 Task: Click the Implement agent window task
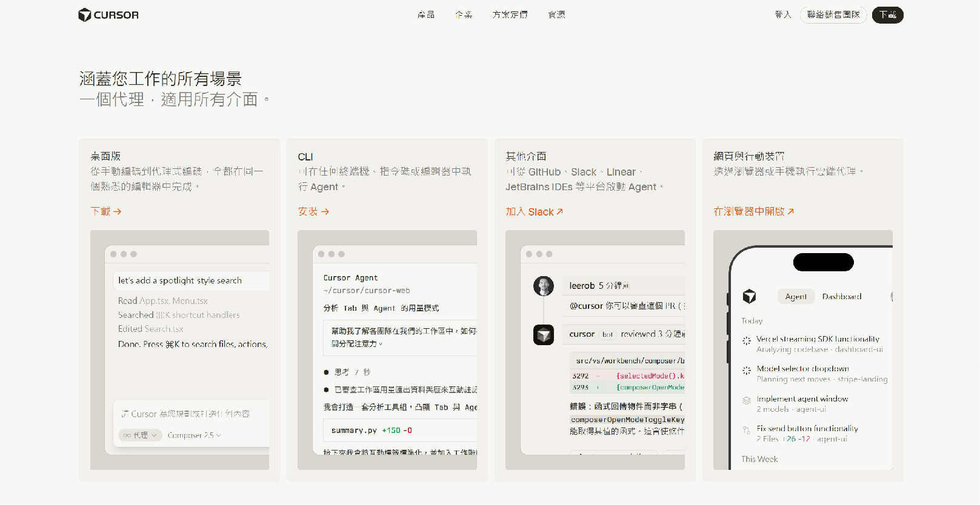click(x=802, y=399)
